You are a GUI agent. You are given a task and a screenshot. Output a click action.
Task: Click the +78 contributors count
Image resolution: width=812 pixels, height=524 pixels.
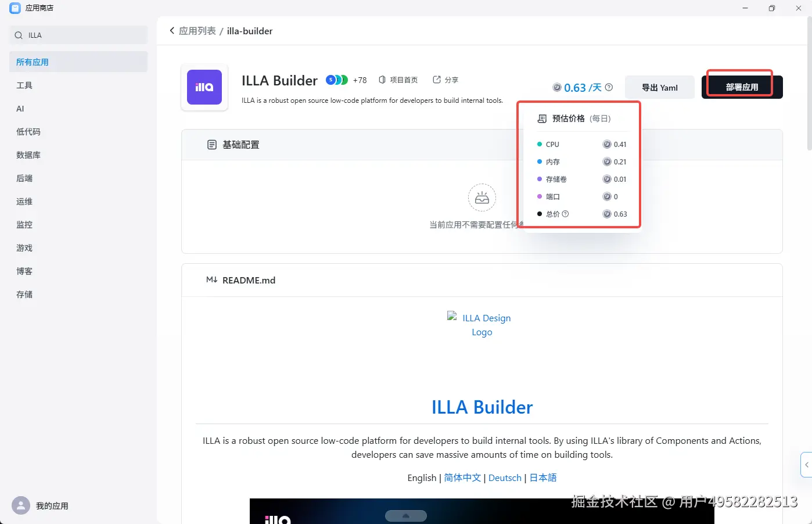[360, 80]
